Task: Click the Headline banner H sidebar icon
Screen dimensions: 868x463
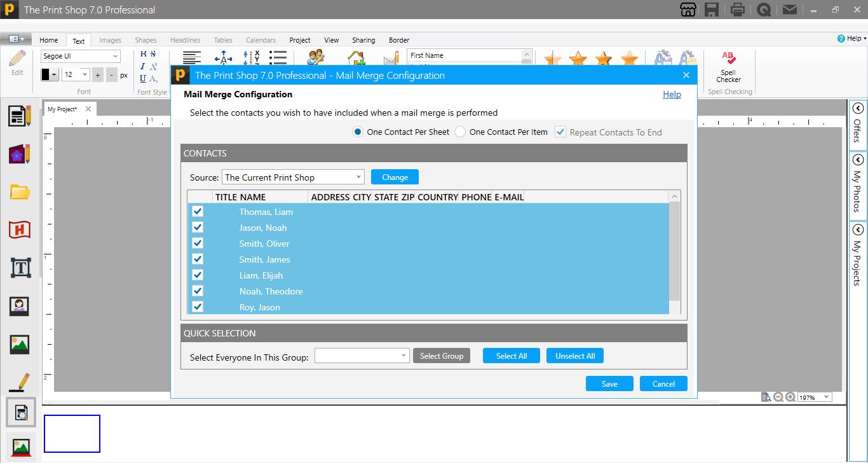Action: (x=20, y=230)
